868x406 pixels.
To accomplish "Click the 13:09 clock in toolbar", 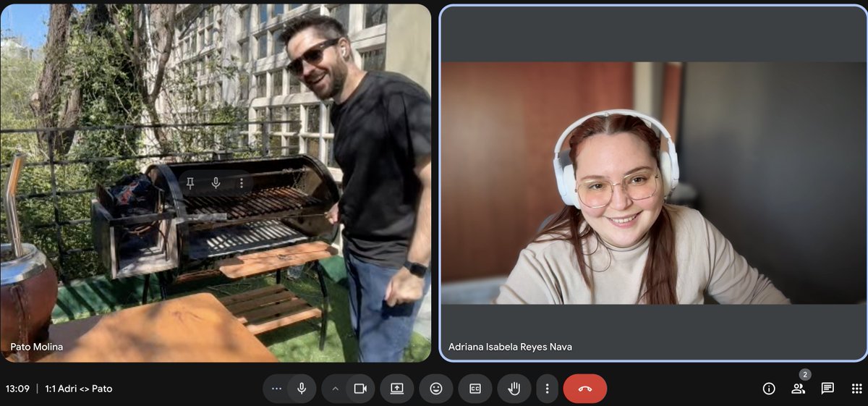I will coord(17,389).
